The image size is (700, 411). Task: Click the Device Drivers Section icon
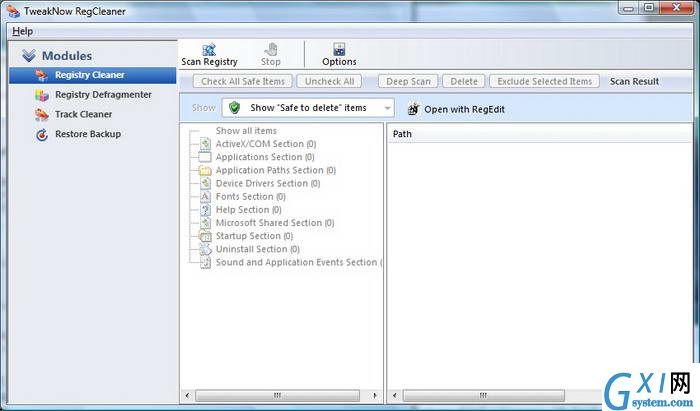205,183
